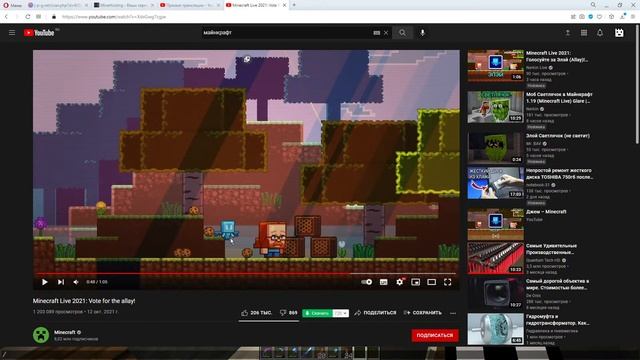Skip to the next video

[x=61, y=282]
